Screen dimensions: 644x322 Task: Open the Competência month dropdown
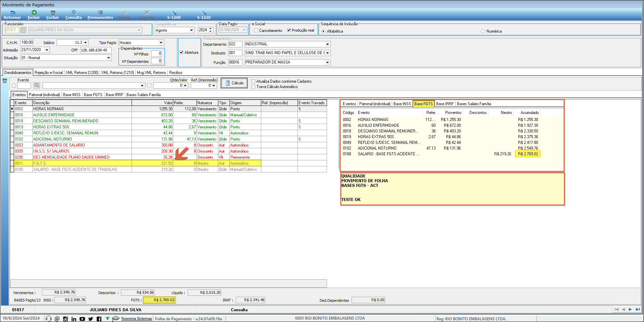tap(191, 30)
